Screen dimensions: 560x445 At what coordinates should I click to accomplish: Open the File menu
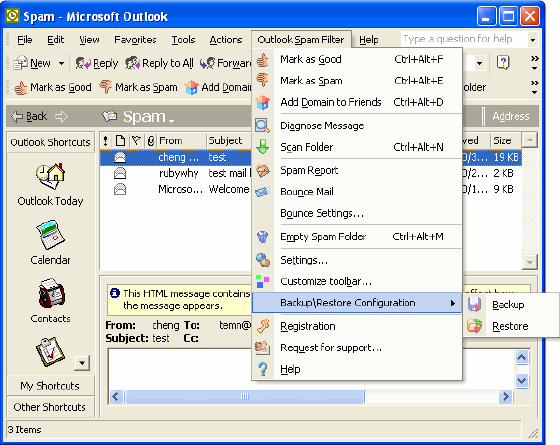pyautogui.click(x=25, y=40)
